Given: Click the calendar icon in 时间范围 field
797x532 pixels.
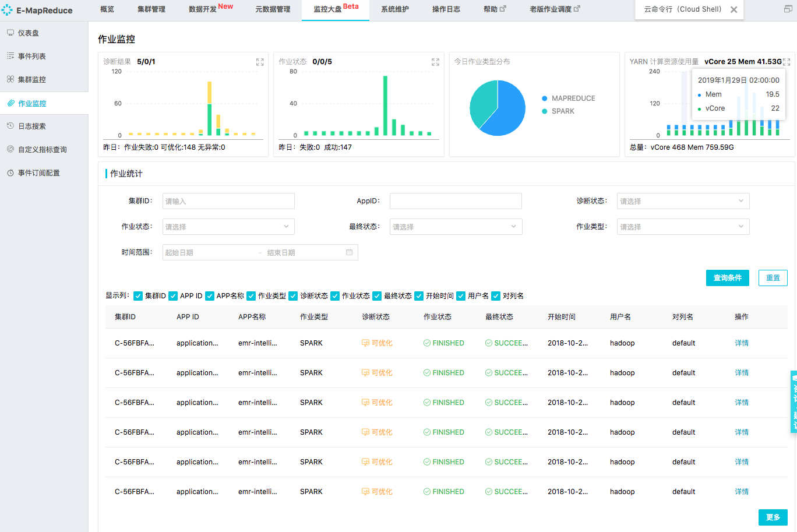Looking at the screenshot, I should 350,252.
